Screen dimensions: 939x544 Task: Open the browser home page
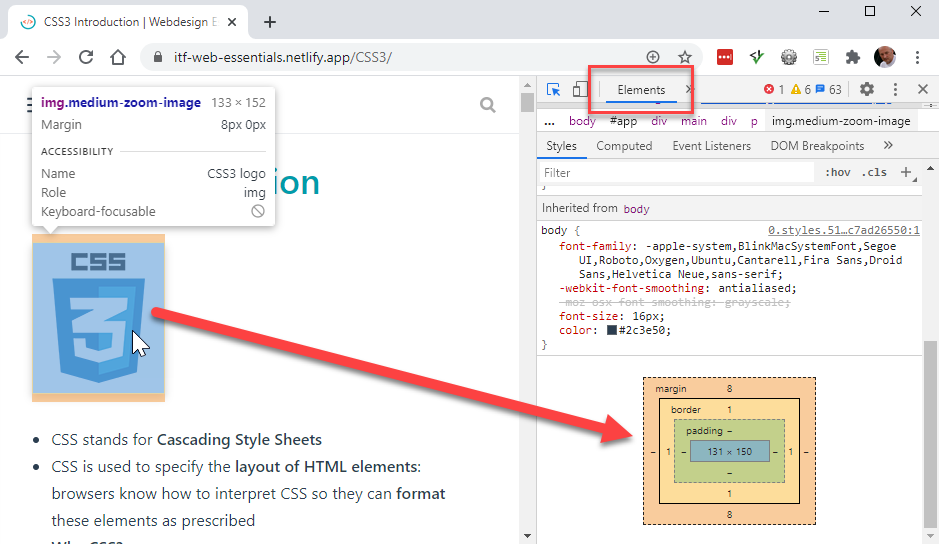click(x=118, y=57)
